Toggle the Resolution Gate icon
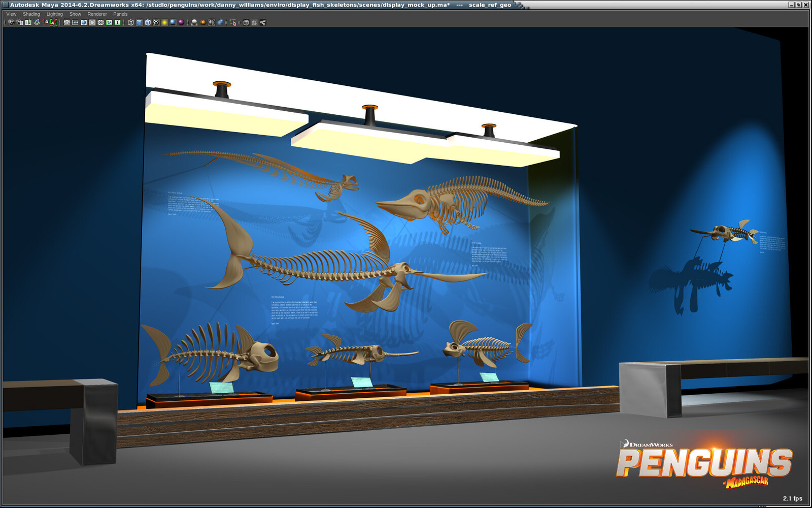This screenshot has height=508, width=812. [x=84, y=22]
